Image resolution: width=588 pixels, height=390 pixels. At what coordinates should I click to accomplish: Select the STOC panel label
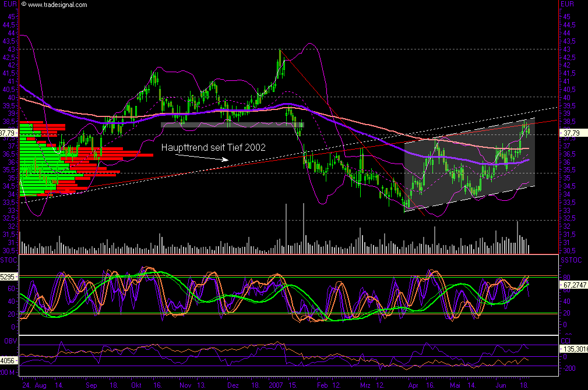tap(9, 261)
